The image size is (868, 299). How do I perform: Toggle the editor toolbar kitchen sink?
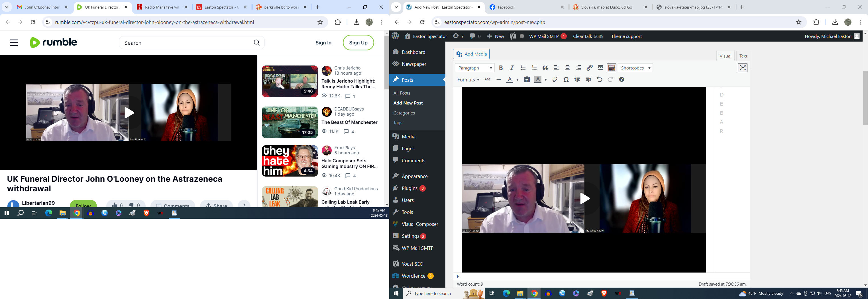[611, 68]
